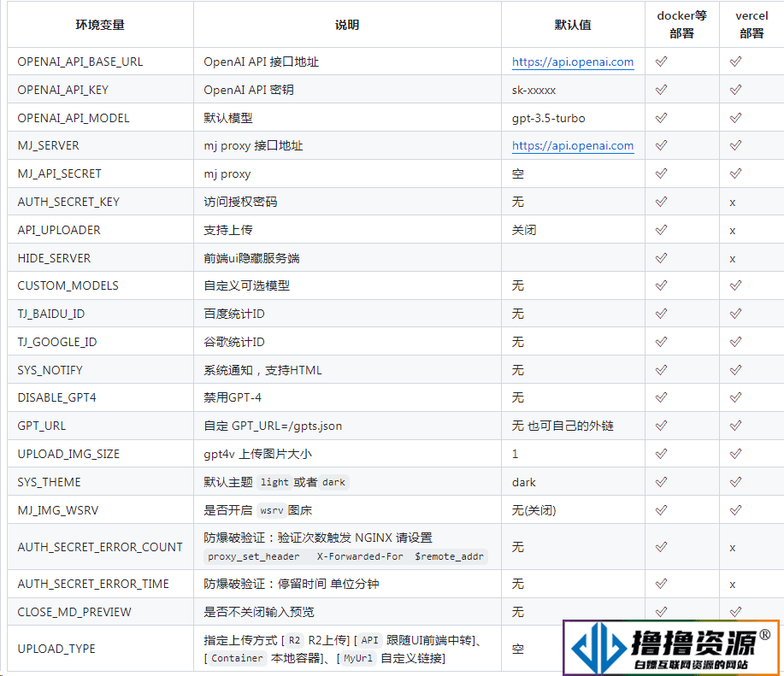This screenshot has width=784, height=676.
Task: Click docker checkmark in MJ_SERVER row
Action: 661,145
